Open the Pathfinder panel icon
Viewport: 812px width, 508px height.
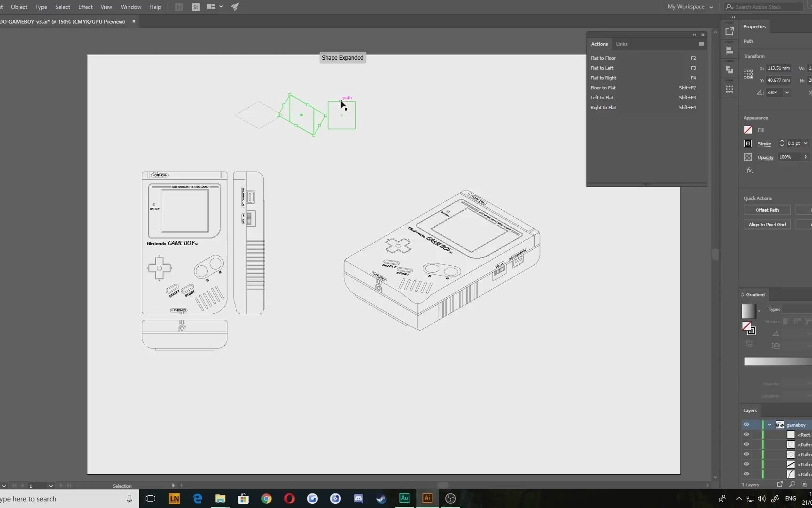[x=729, y=70]
